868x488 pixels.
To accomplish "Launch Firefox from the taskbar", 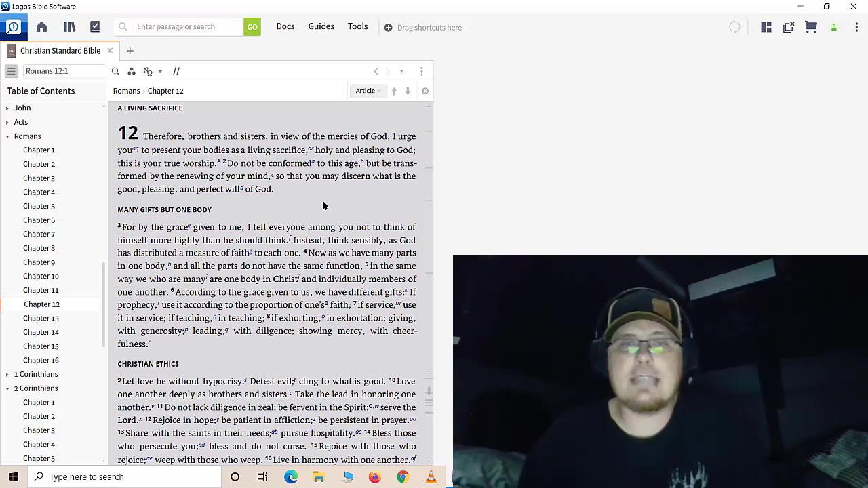I will click(x=375, y=477).
